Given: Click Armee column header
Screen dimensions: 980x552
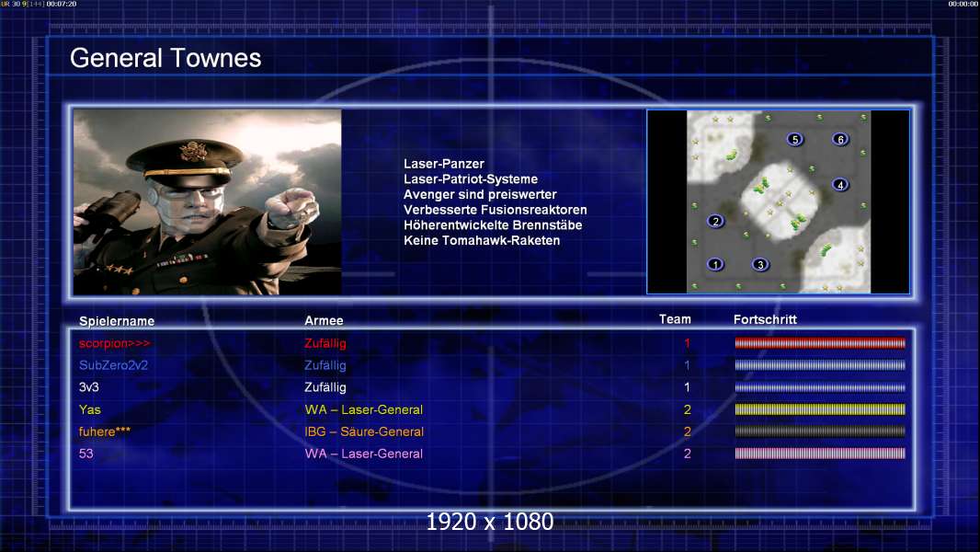Looking at the screenshot, I should (324, 320).
